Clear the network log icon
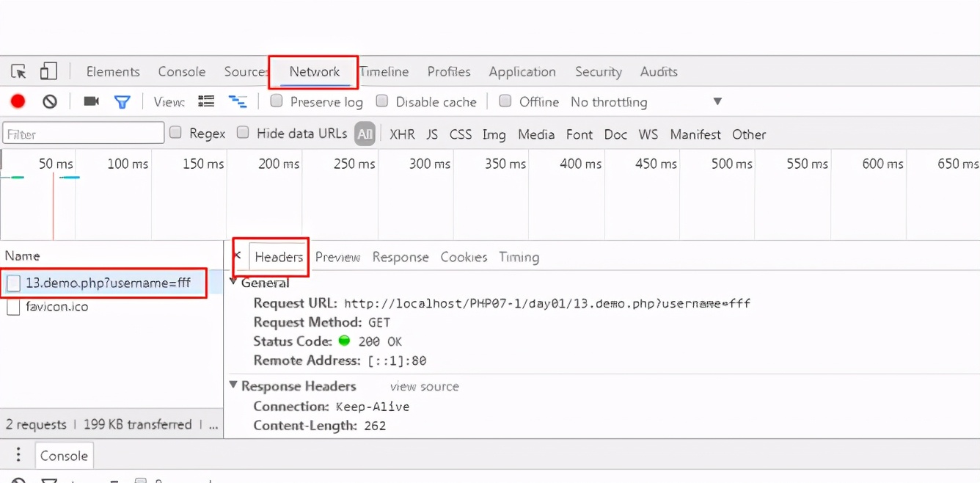This screenshot has width=980, height=483. coord(50,101)
